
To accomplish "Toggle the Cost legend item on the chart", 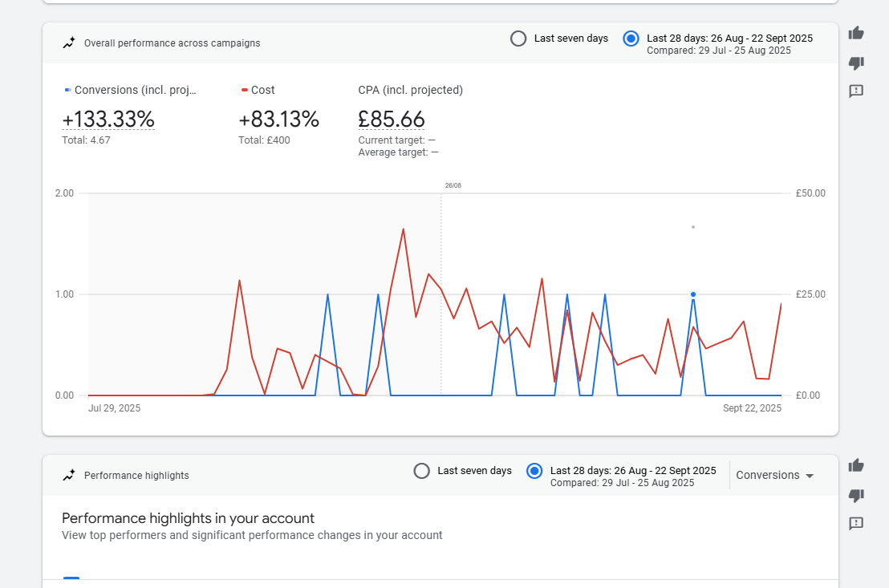I will click(x=258, y=90).
